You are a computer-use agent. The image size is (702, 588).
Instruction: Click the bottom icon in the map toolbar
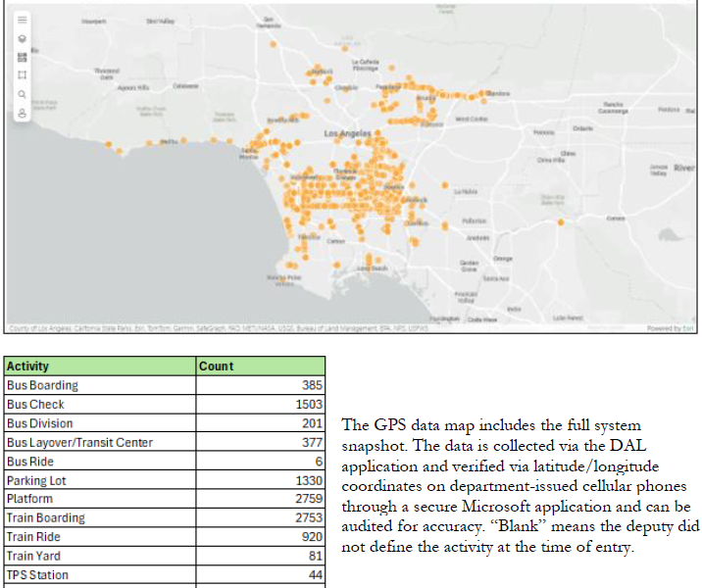coord(22,113)
